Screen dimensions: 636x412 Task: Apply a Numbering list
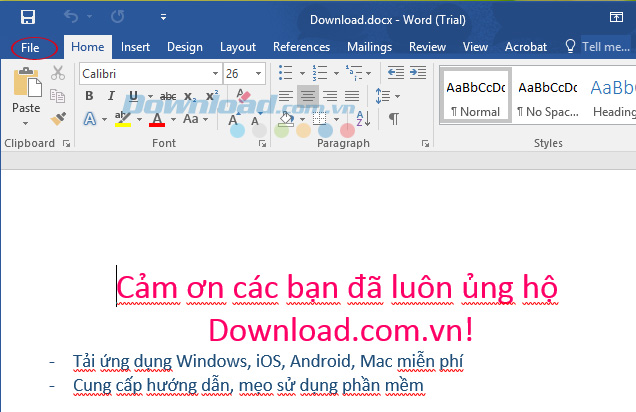(x=320, y=73)
